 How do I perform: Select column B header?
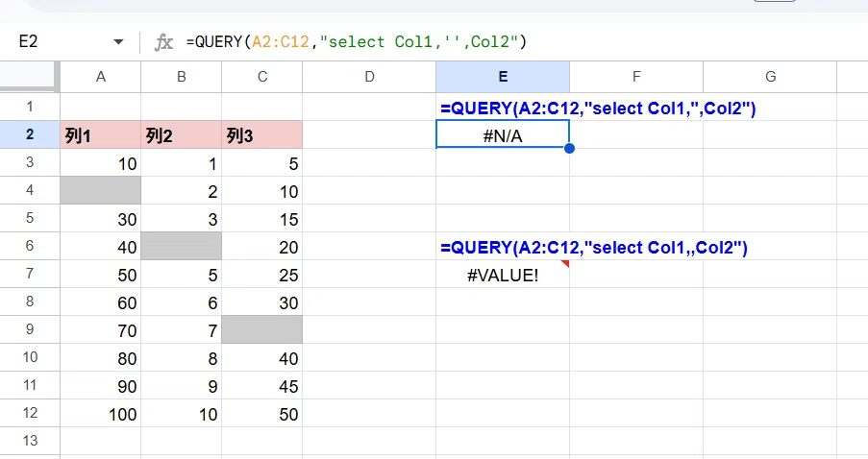tap(182, 77)
